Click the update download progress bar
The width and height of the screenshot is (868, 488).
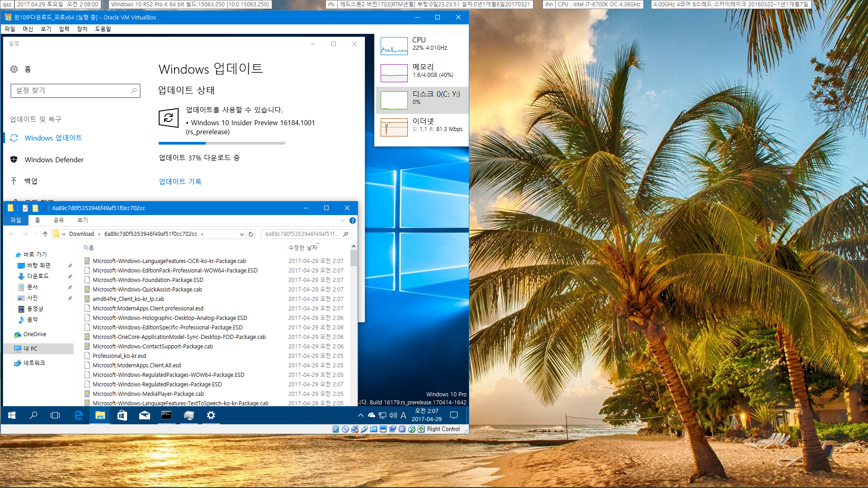[222, 143]
